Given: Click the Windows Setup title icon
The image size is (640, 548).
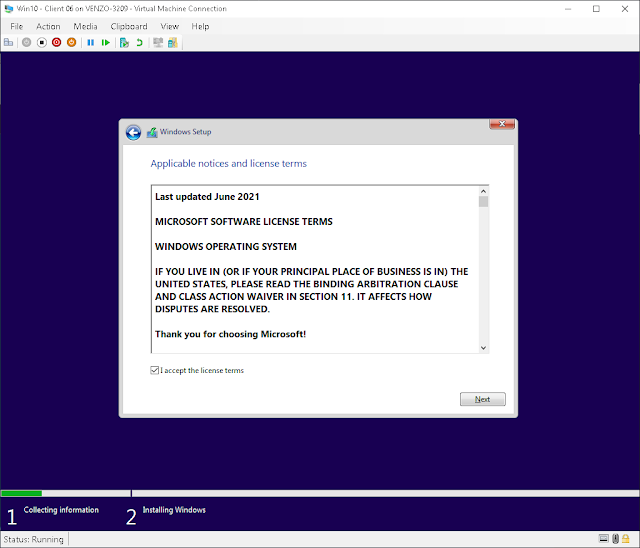Looking at the screenshot, I should tap(152, 132).
